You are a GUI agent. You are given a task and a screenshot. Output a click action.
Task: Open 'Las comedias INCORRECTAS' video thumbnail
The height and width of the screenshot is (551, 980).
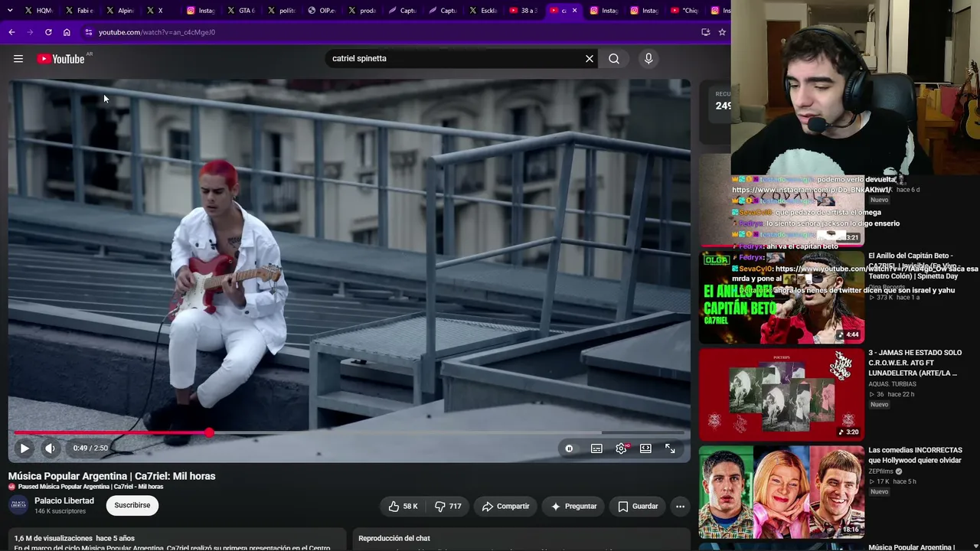coord(782,492)
